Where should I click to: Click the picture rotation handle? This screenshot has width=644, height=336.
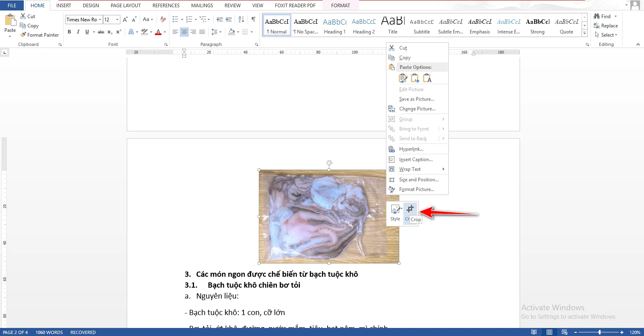(x=329, y=163)
